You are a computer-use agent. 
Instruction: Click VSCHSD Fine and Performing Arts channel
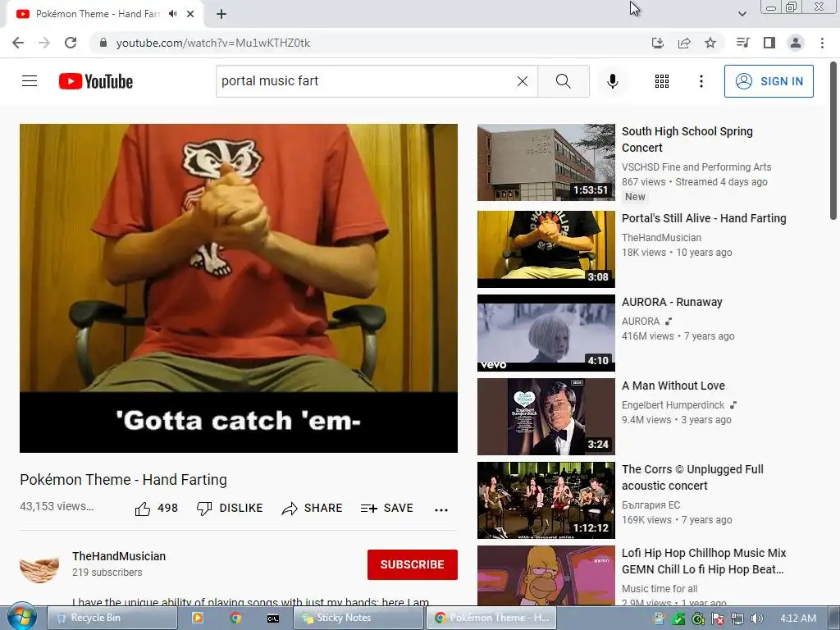point(696,167)
